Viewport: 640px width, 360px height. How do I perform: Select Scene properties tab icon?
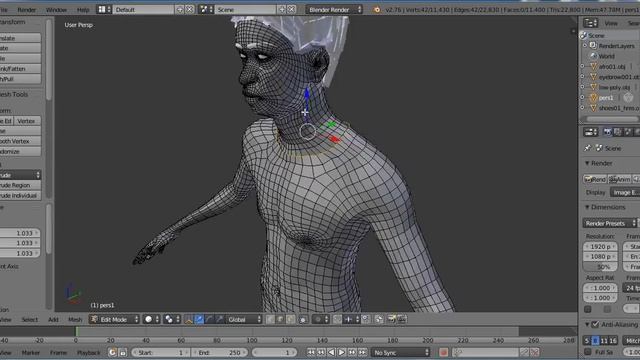coord(627,132)
